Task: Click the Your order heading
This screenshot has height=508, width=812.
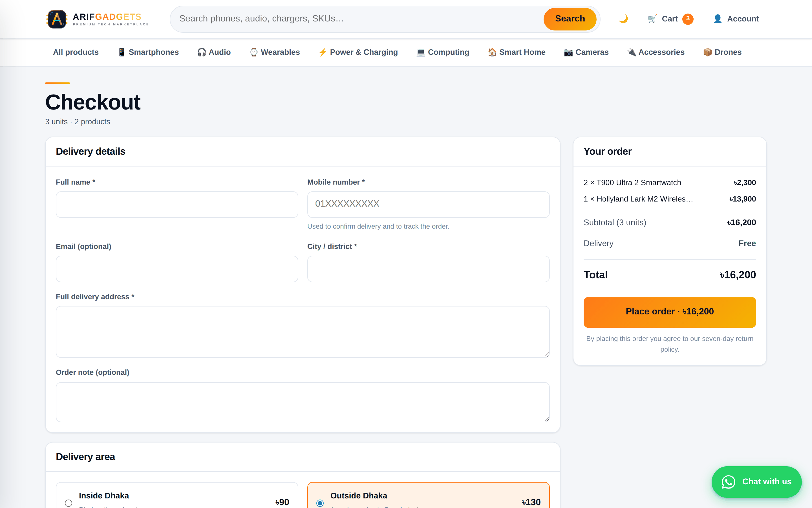Action: coord(607,152)
